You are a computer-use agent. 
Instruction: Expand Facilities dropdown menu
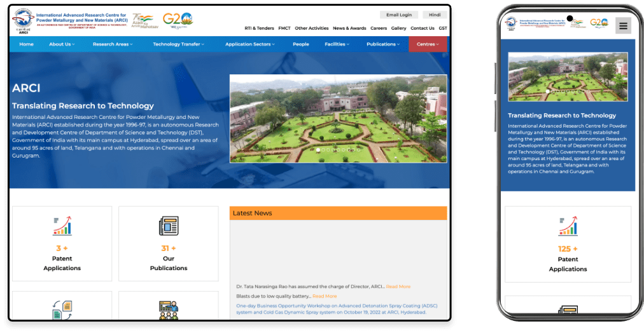click(x=337, y=44)
